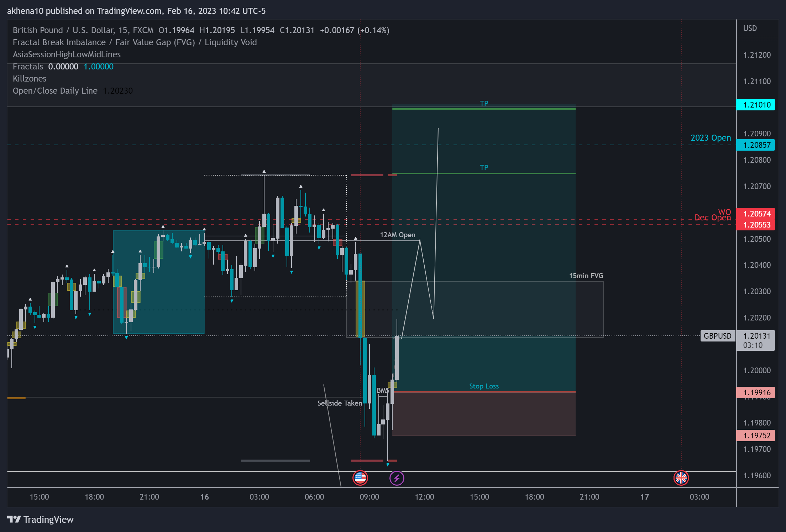Click the US economic event flag icon
Screen dimensions: 786x532
[360, 478]
